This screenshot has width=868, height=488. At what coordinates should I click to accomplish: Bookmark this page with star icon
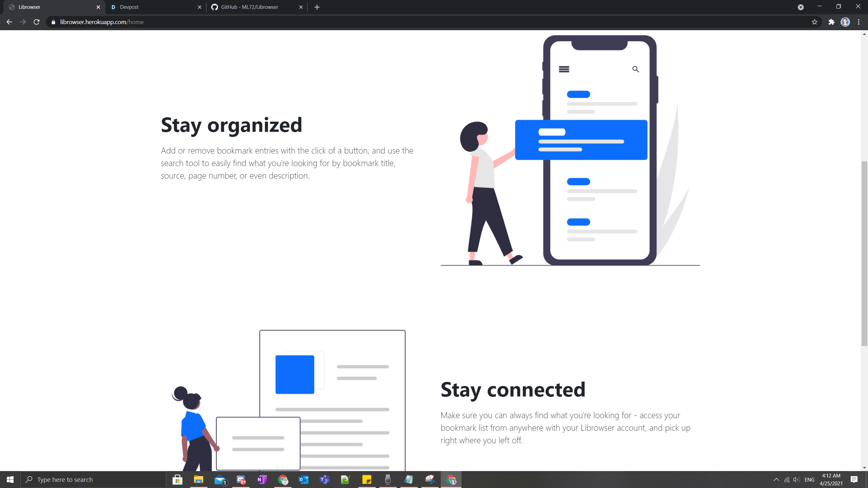814,22
